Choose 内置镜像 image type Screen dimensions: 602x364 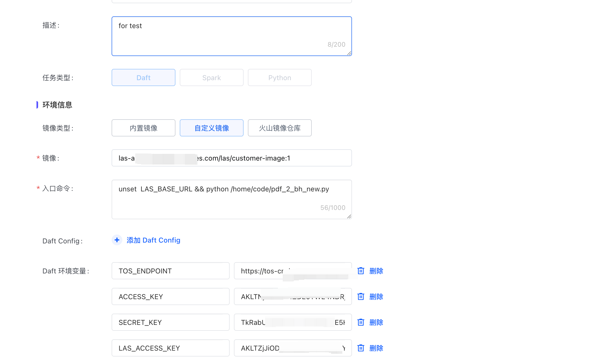click(x=144, y=128)
